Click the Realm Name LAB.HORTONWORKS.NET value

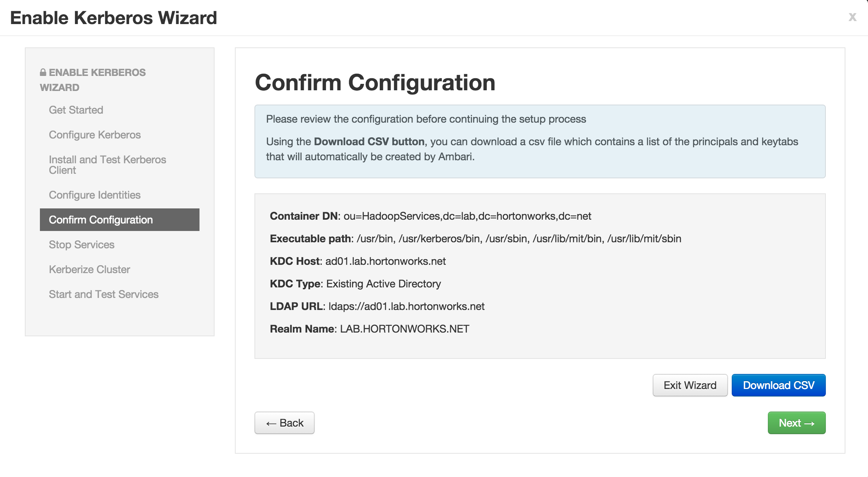[x=405, y=329]
